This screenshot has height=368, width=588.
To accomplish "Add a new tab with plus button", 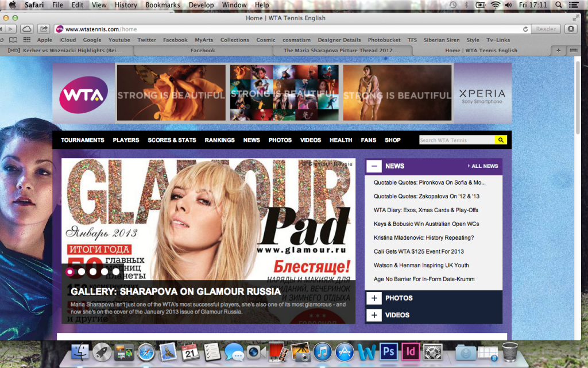I will 558,51.
